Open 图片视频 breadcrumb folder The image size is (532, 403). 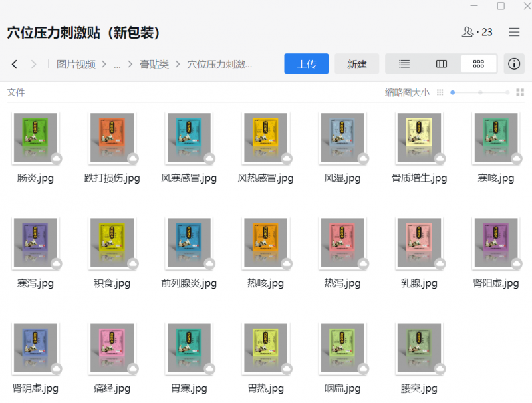tap(76, 65)
